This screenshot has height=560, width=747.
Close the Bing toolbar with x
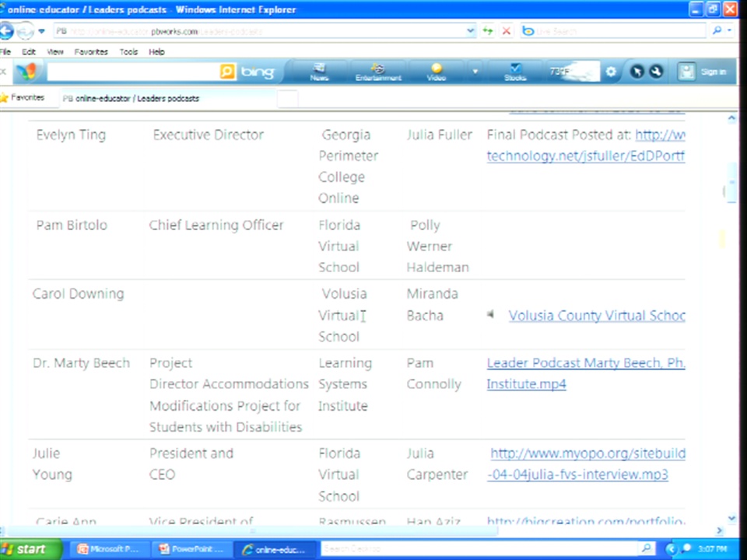(x=4, y=72)
